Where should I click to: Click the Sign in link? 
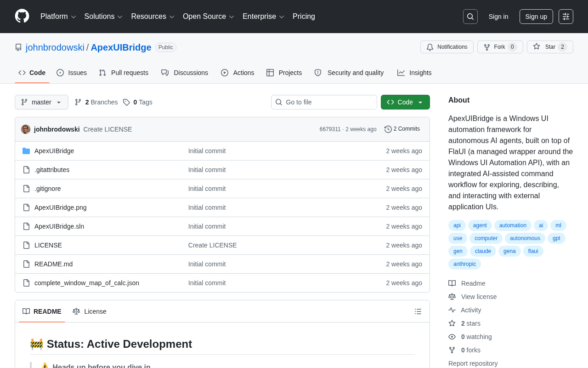point(498,17)
